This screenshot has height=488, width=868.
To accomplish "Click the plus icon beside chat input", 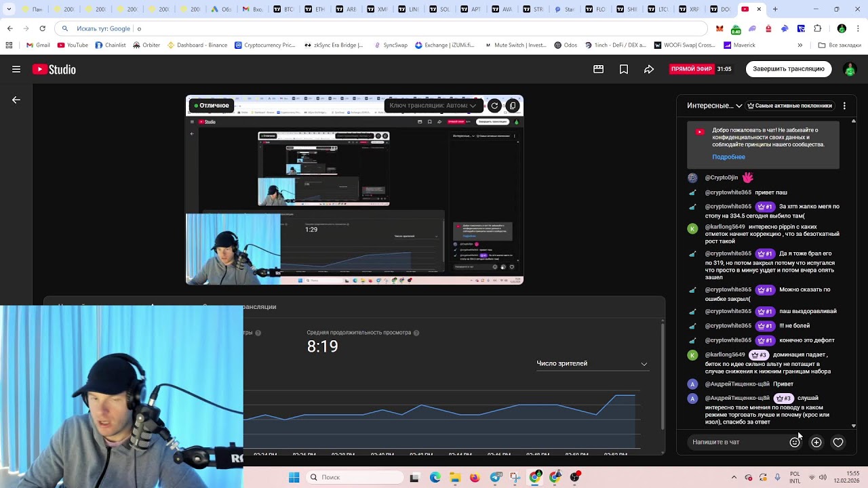I will (816, 442).
